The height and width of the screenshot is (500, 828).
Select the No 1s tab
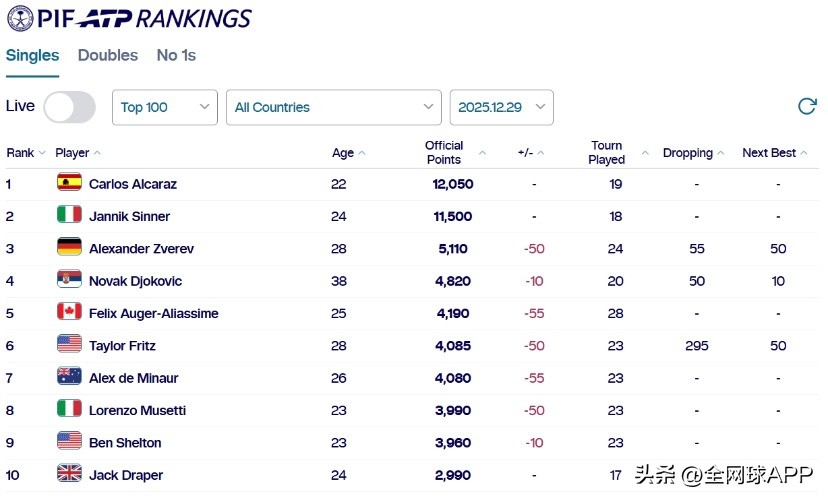point(176,56)
